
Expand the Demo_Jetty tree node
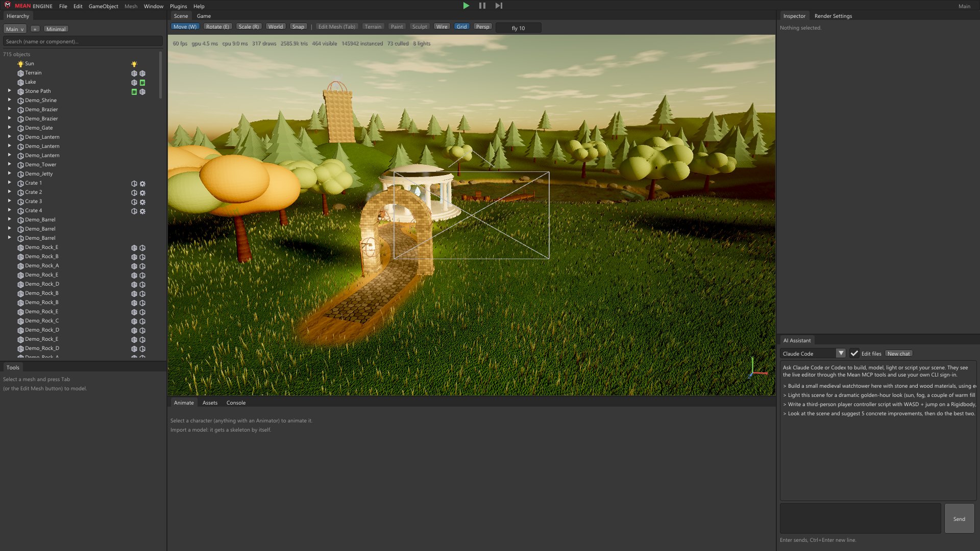click(x=9, y=173)
